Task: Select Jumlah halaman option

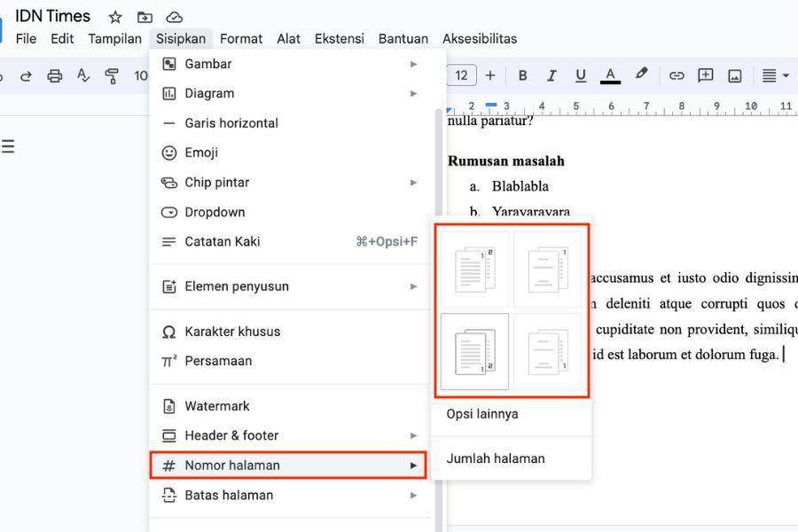Action: (496, 458)
